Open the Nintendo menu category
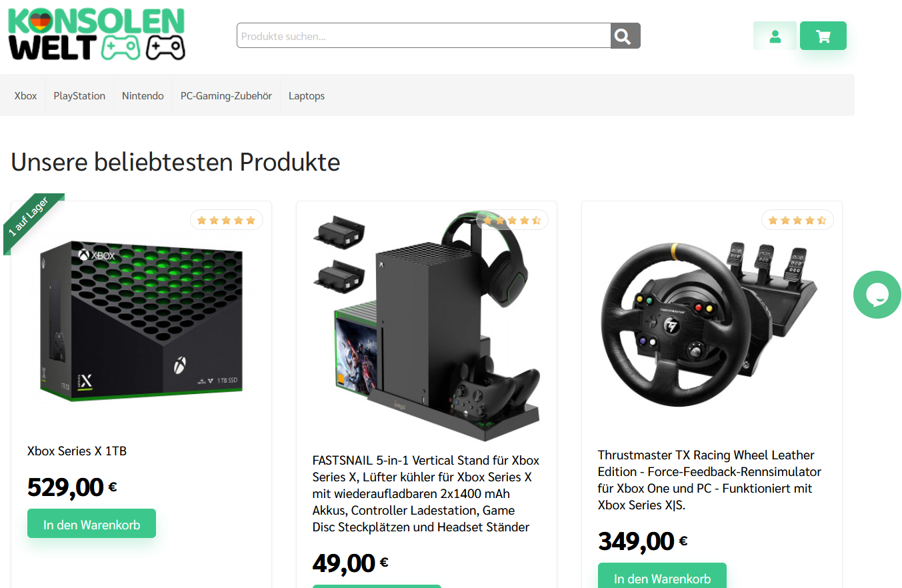The width and height of the screenshot is (902, 588). pos(143,96)
